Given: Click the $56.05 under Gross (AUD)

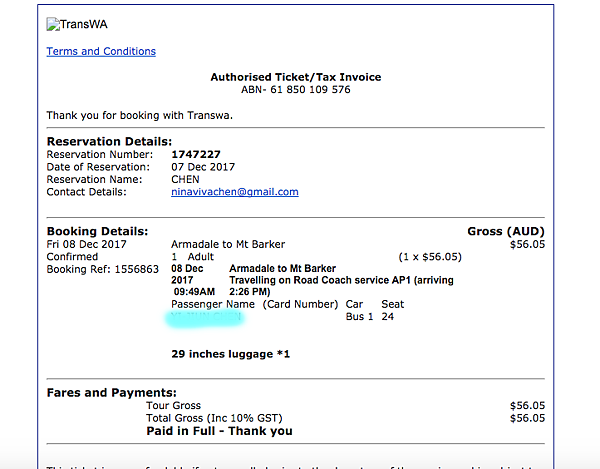Looking at the screenshot, I should (527, 244).
